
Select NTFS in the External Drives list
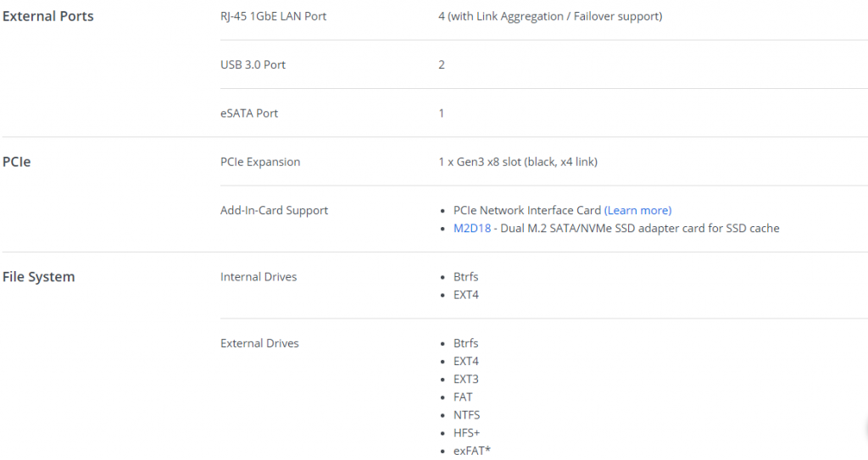[467, 414]
